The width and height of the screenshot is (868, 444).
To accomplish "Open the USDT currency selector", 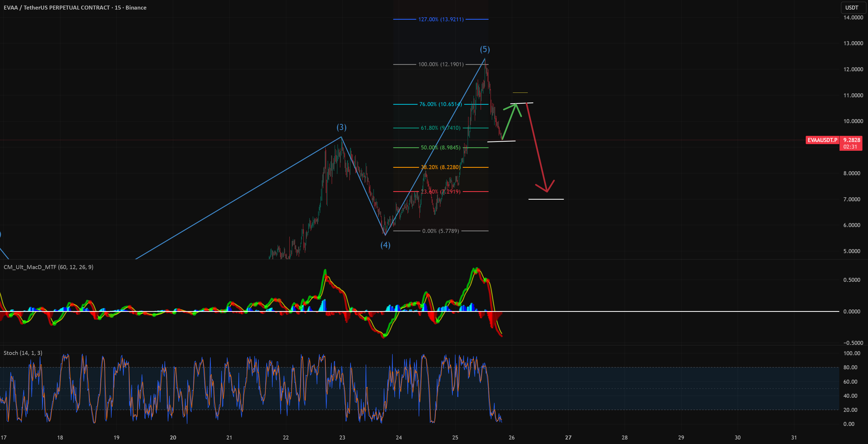I will click(852, 7).
